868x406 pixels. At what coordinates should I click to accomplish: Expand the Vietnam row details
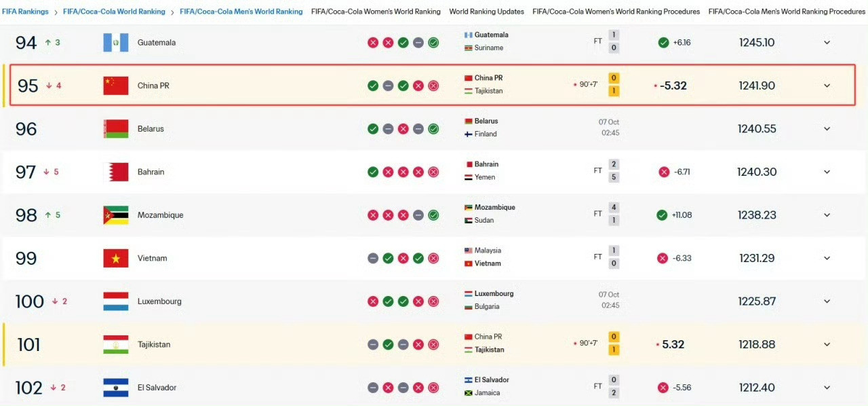coord(827,258)
